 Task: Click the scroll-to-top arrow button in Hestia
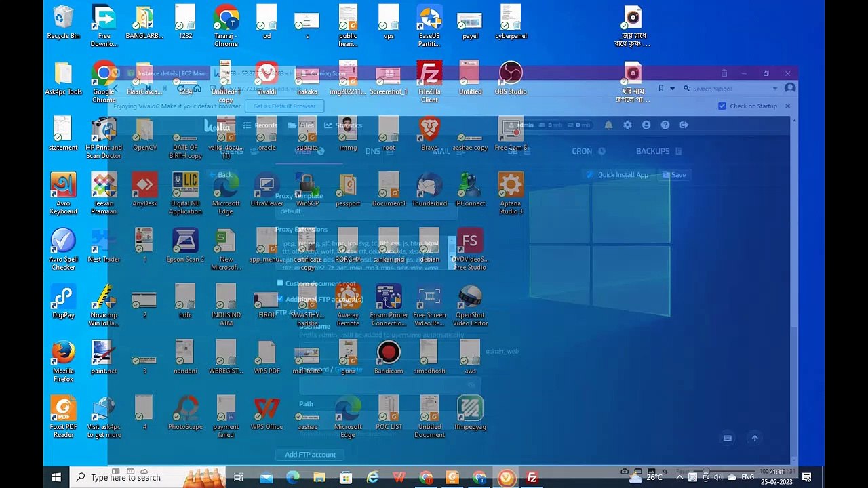coord(755,438)
